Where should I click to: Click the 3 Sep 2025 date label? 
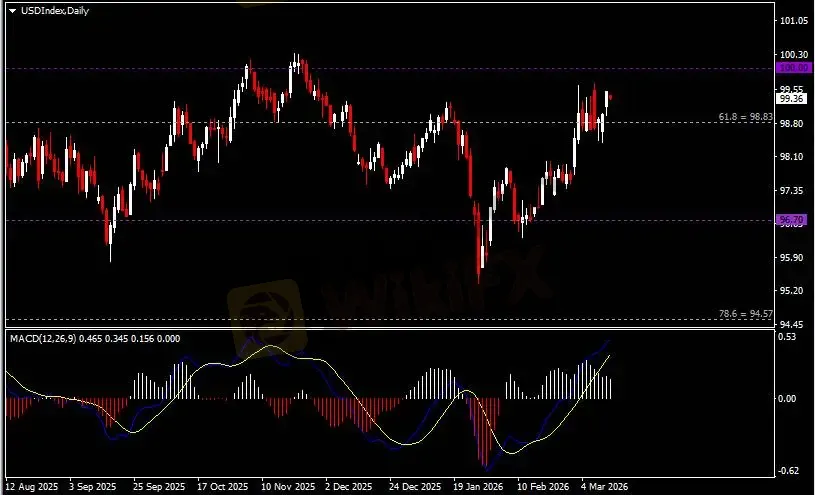point(93,487)
